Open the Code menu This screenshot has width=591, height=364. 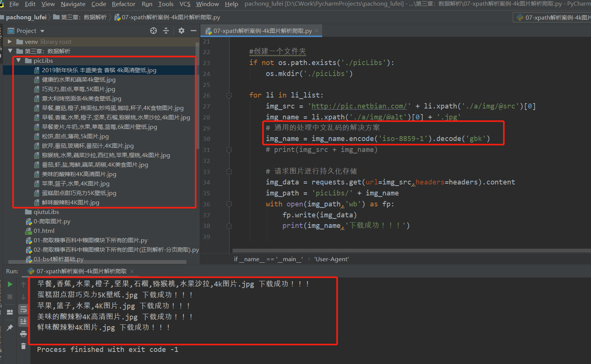tap(99, 4)
